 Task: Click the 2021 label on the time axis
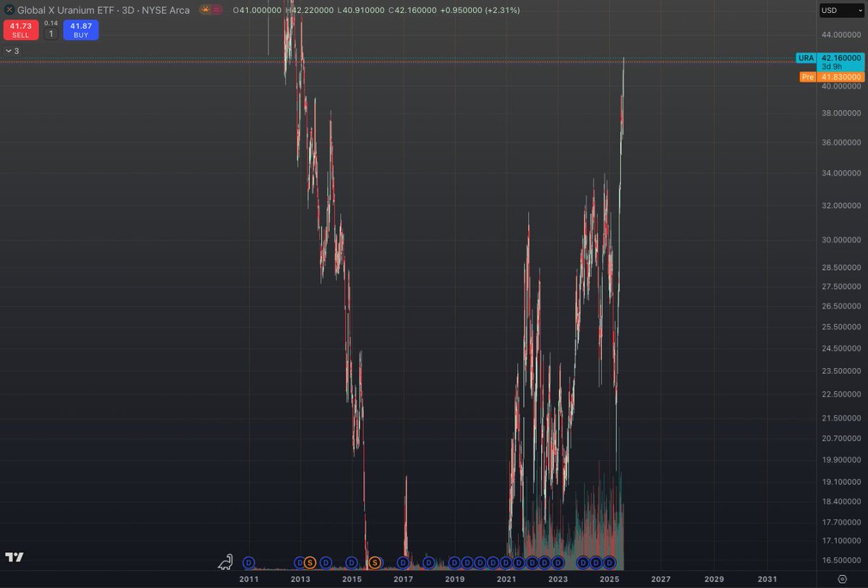pyautogui.click(x=506, y=579)
